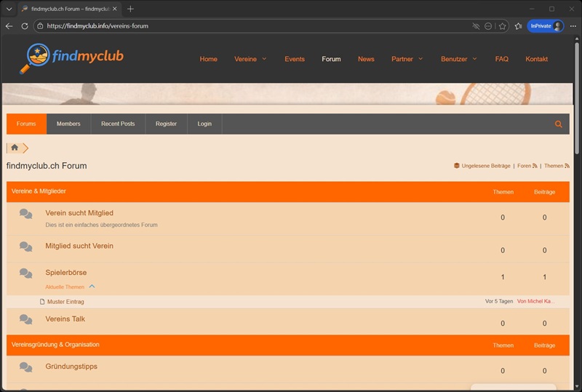Image resolution: width=582 pixels, height=392 pixels.
Task: Click the findmyclub logo
Action: (x=71, y=58)
